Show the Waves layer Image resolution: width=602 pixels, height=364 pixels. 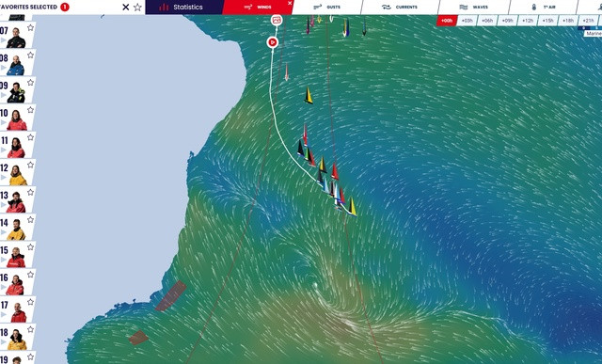click(x=474, y=7)
